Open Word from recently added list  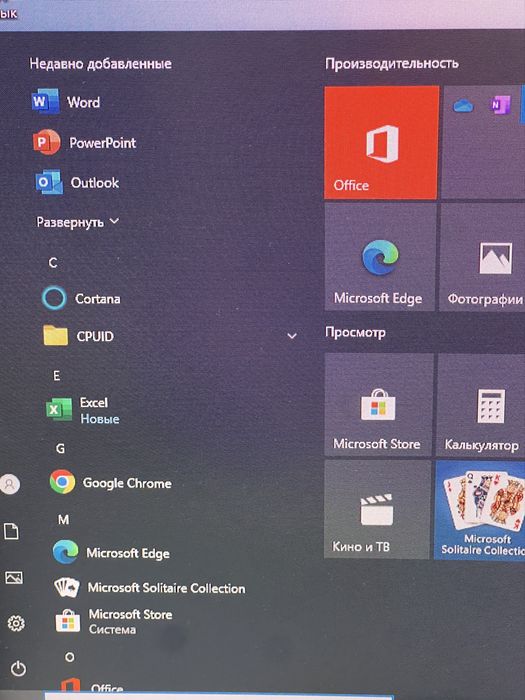click(66, 102)
